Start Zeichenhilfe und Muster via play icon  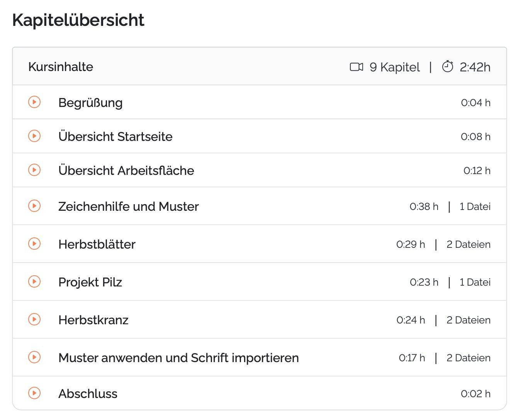[34, 206]
